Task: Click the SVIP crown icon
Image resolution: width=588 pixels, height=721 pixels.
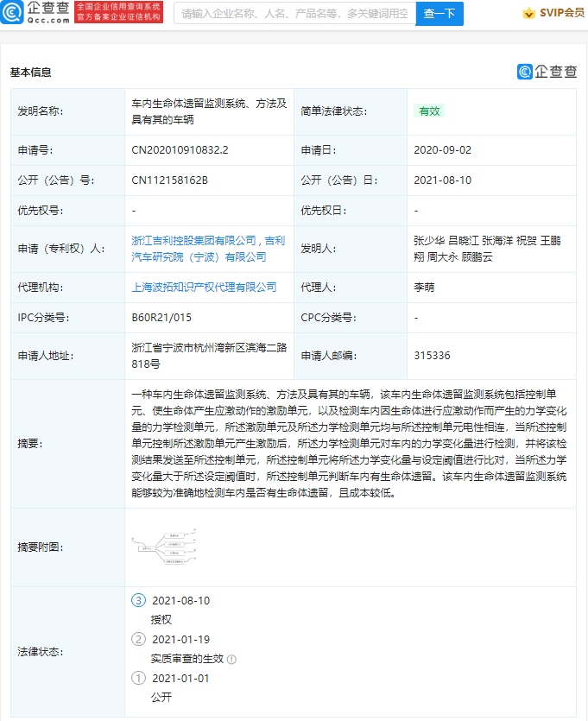Action: pyautogui.click(x=528, y=13)
